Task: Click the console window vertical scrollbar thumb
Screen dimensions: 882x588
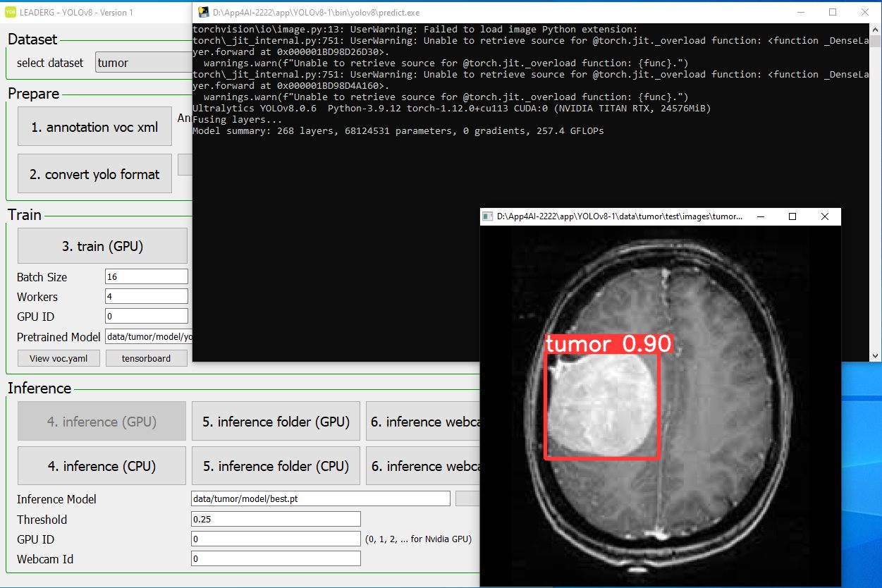Action: coord(875,41)
